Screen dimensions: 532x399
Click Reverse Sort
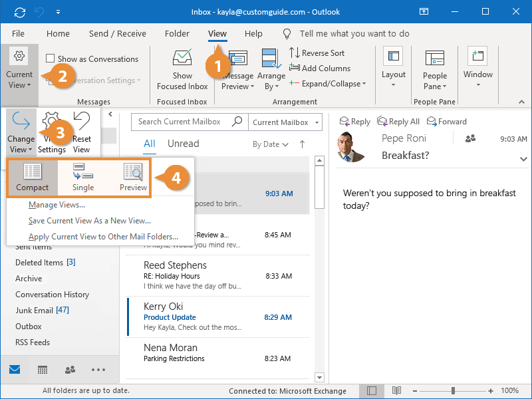tap(317, 53)
